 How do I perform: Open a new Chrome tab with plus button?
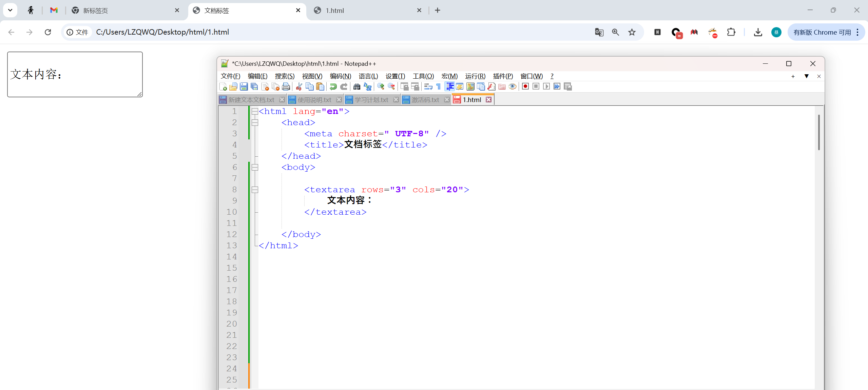[438, 11]
